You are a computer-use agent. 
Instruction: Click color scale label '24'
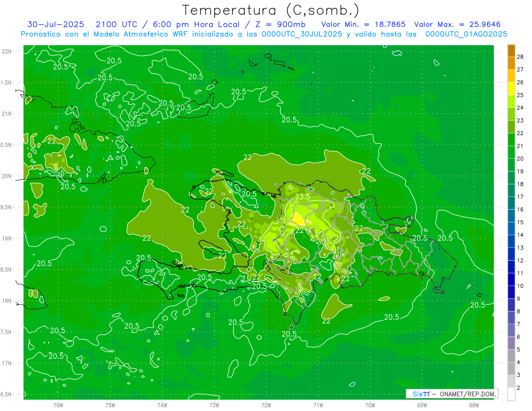click(x=521, y=108)
